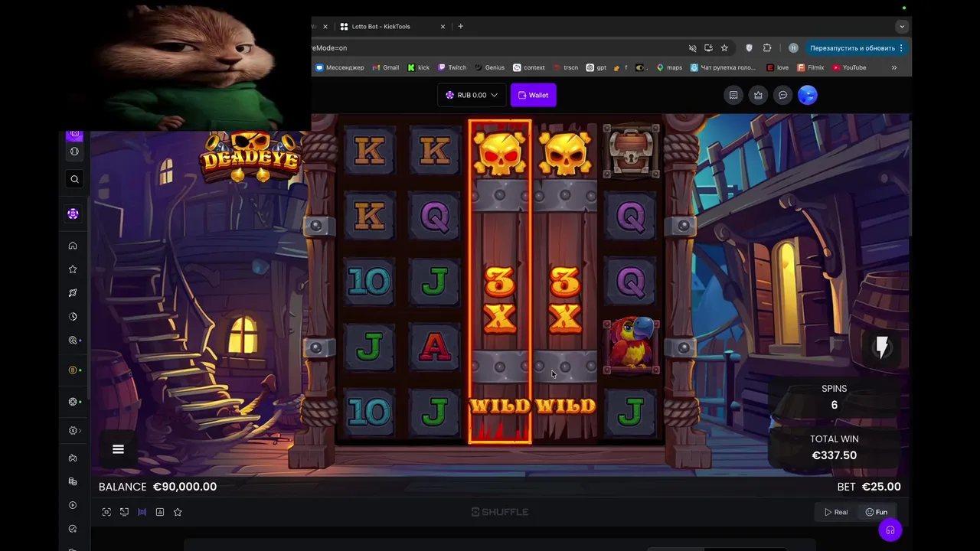Open the profile avatar in the header
Image resolution: width=980 pixels, height=551 pixels.
click(808, 95)
